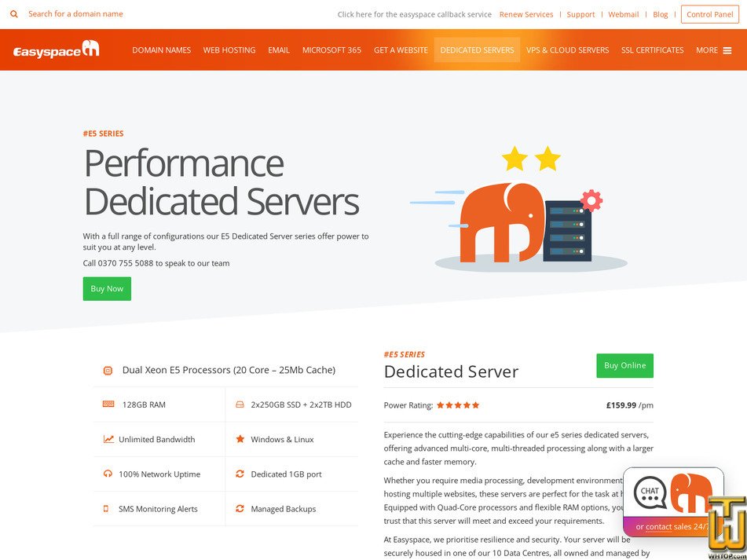Click the bandwidth chart icon
The height and width of the screenshot is (560, 747).
point(108,439)
